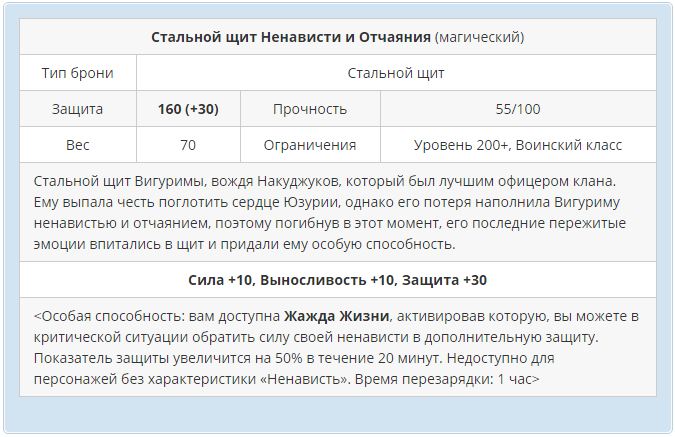
Task: Click the "Уровень 200+, Воинский класс" restriction value
Action: (517, 145)
